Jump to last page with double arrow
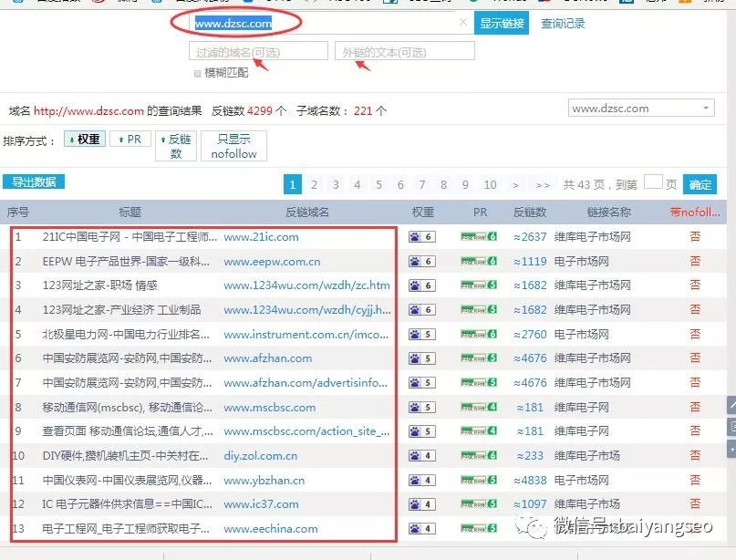This screenshot has height=560, width=736. pyautogui.click(x=543, y=185)
